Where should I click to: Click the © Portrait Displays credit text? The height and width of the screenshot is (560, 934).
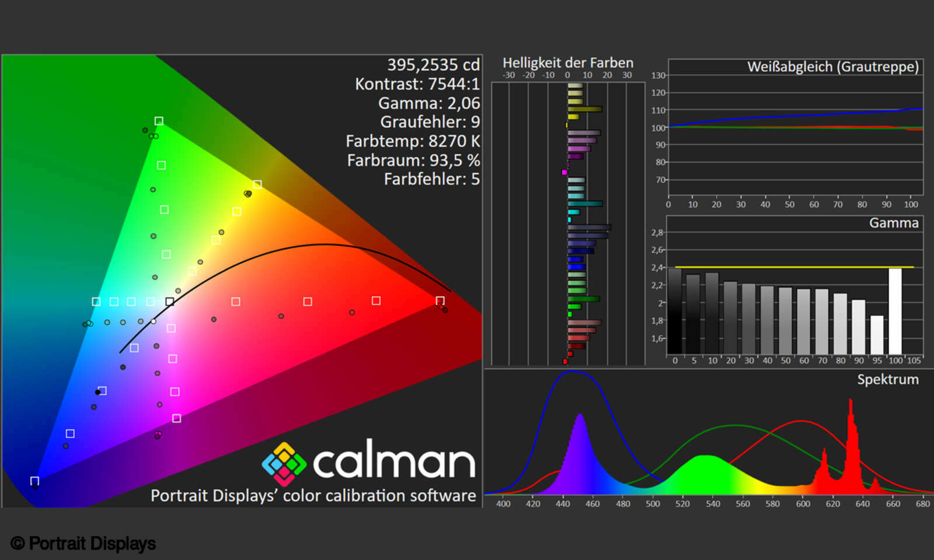(x=83, y=543)
